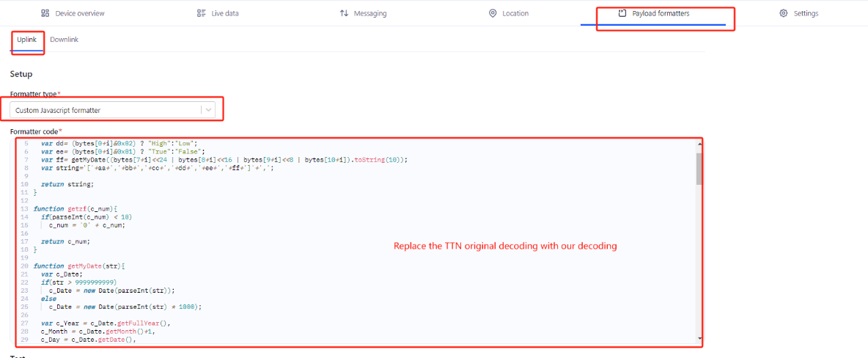Switch to the Downlink sub-tab
Screen dimensions: 868x358
[65, 40]
